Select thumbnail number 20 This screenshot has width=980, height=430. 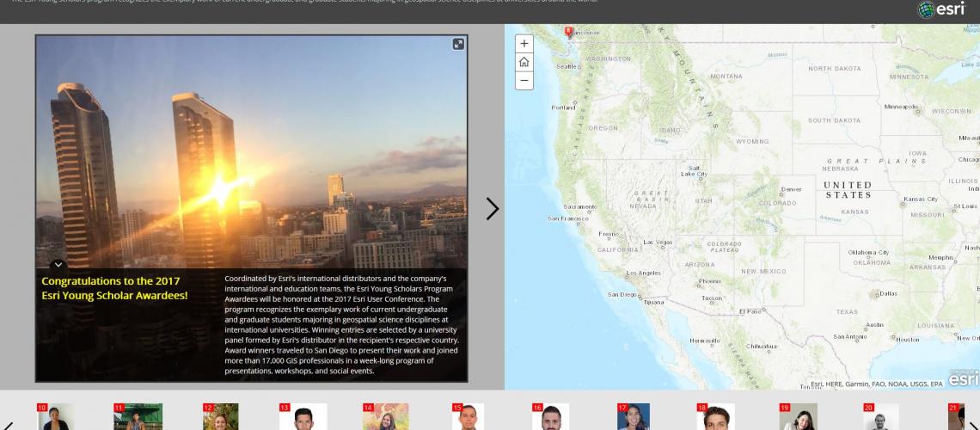(880, 416)
